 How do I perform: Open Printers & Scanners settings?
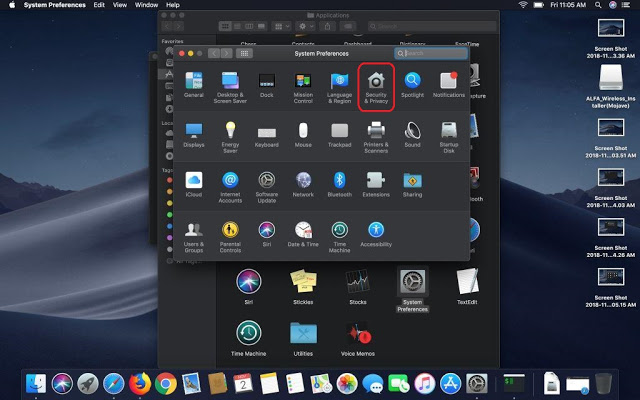click(376, 131)
